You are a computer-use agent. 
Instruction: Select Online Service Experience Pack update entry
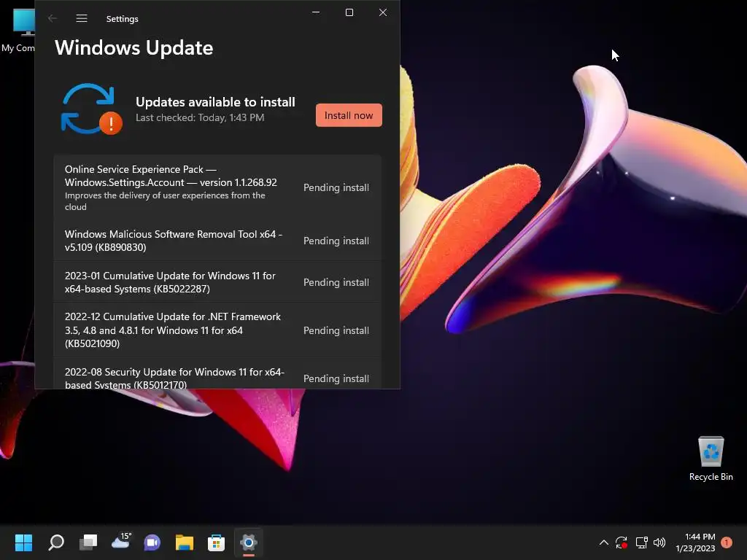(217, 187)
